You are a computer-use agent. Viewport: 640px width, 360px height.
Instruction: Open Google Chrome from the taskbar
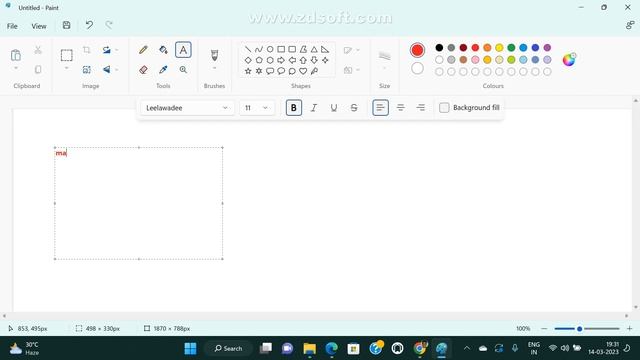coord(419,348)
